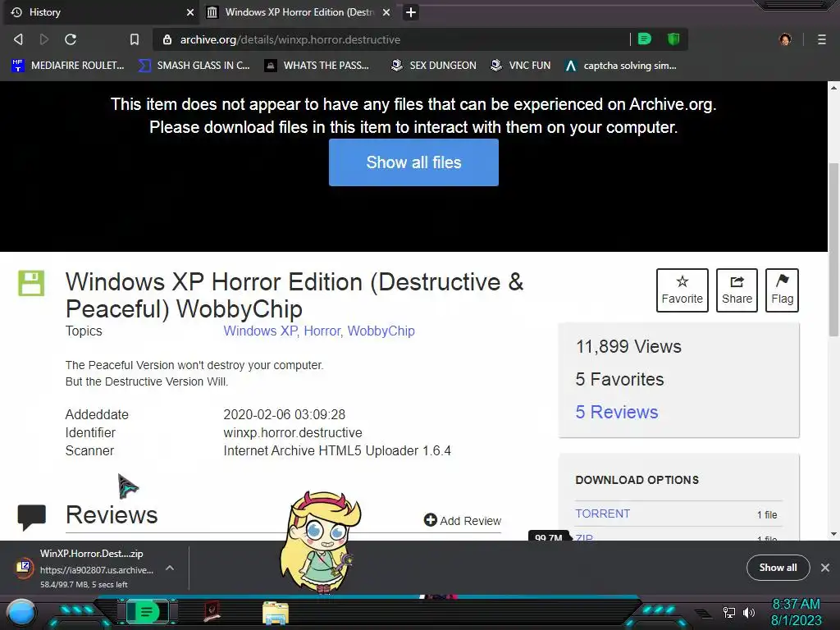840x630 pixels.
Task: Open File Explorer on the taskbar
Action: coord(276,613)
